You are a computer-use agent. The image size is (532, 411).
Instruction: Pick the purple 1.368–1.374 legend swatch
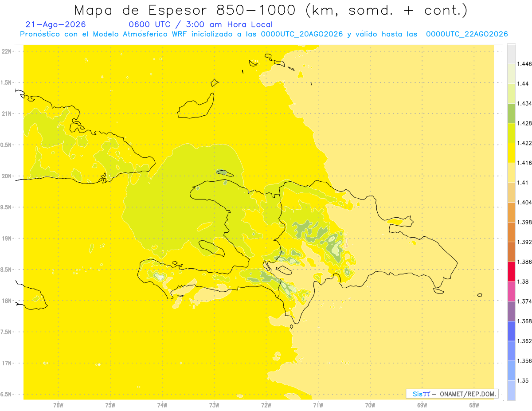[x=511, y=311]
